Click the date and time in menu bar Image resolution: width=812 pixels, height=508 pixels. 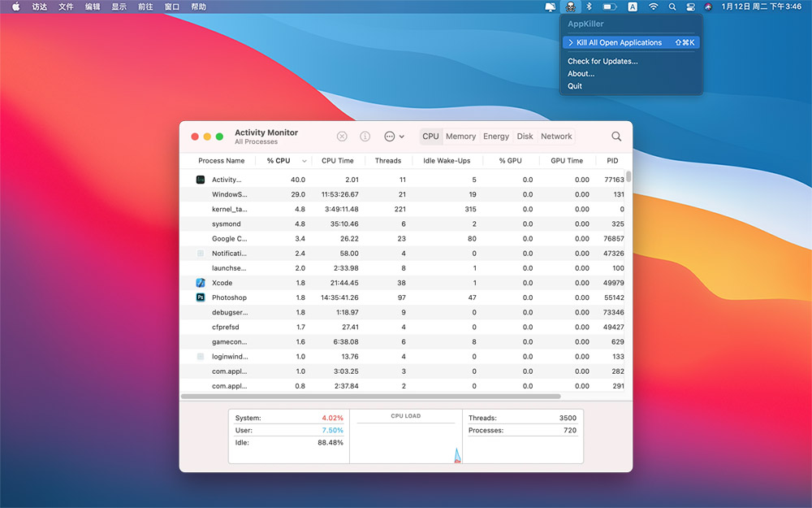[x=762, y=7]
